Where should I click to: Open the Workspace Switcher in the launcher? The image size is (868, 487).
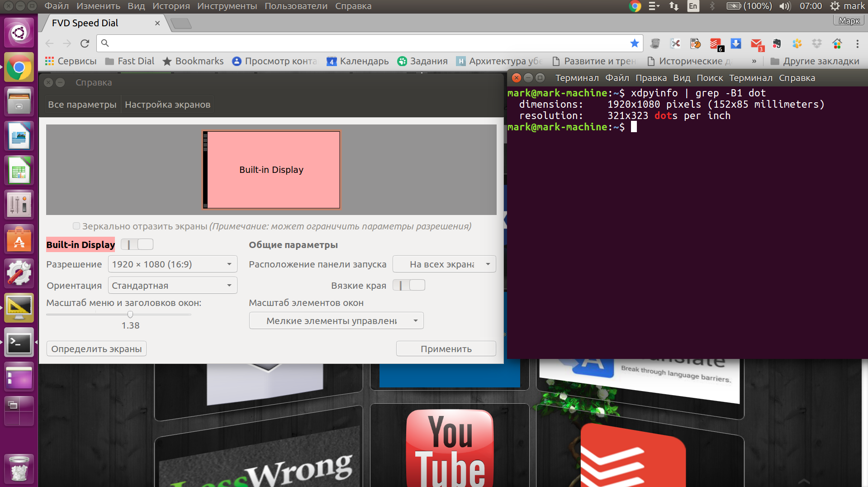tap(19, 411)
